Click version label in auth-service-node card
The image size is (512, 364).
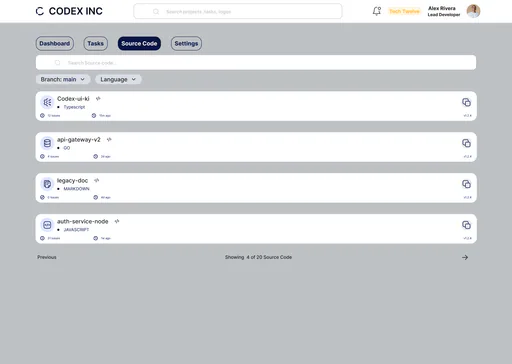[x=468, y=238]
